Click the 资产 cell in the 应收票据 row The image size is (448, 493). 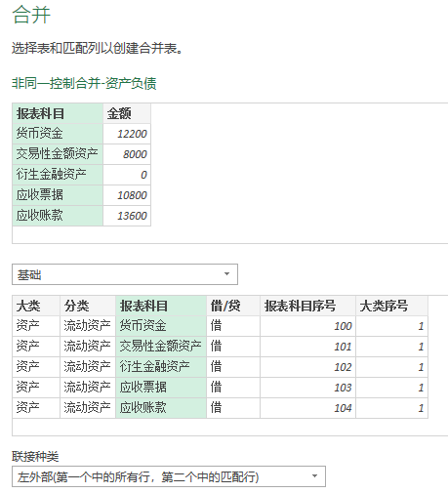coord(36,388)
